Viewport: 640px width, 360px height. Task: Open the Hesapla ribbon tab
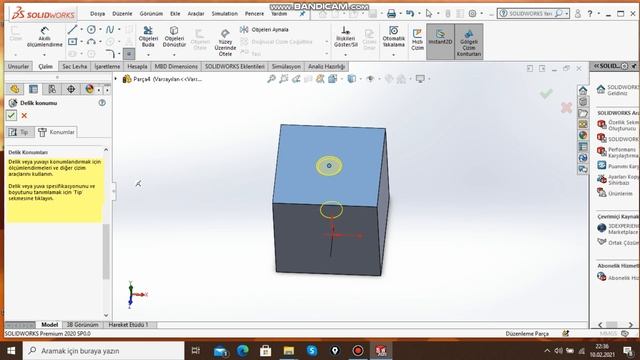pos(137,66)
